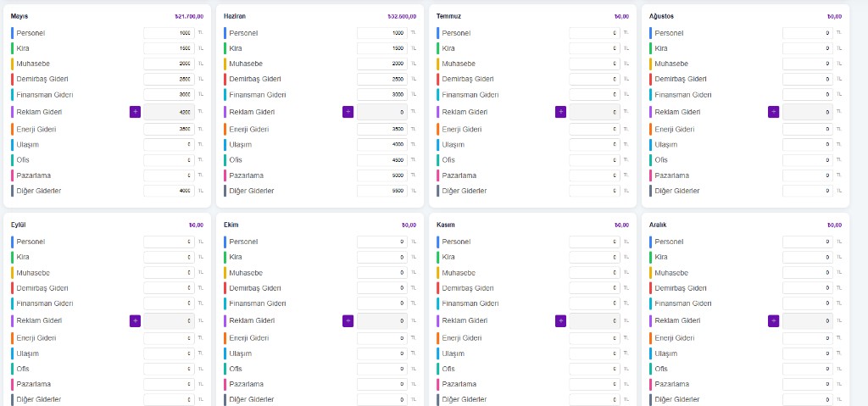Viewport: 868px width, 406px height.
Task: Click the Aralık Ofis amount field
Action: click(x=808, y=369)
